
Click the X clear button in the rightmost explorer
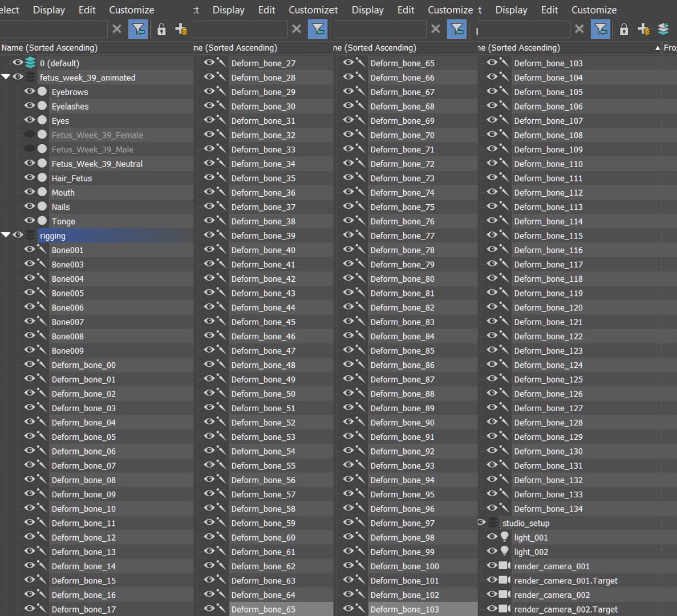pyautogui.click(x=579, y=29)
